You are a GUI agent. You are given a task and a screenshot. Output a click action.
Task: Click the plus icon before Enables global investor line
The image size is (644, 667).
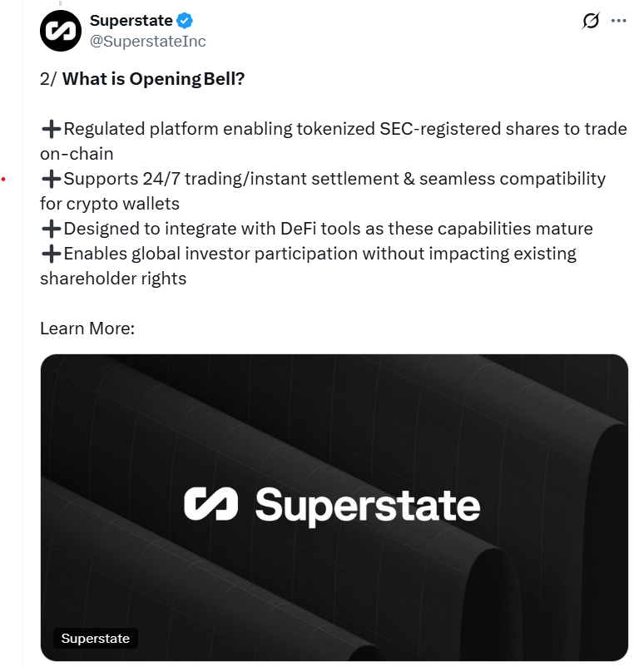(51, 254)
